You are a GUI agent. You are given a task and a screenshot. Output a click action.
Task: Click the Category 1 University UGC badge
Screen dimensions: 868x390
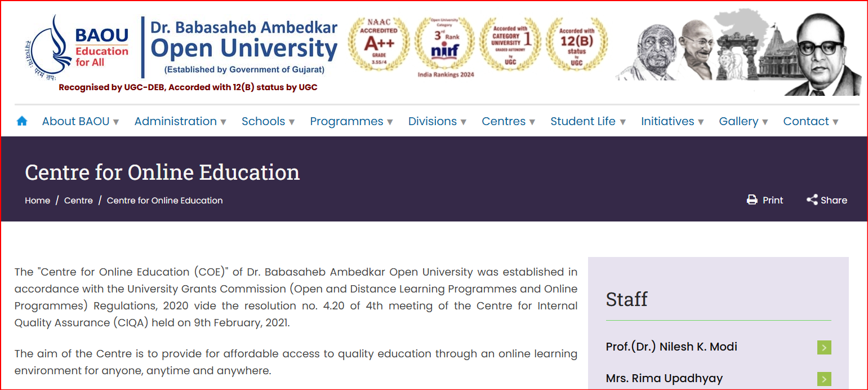coord(510,45)
